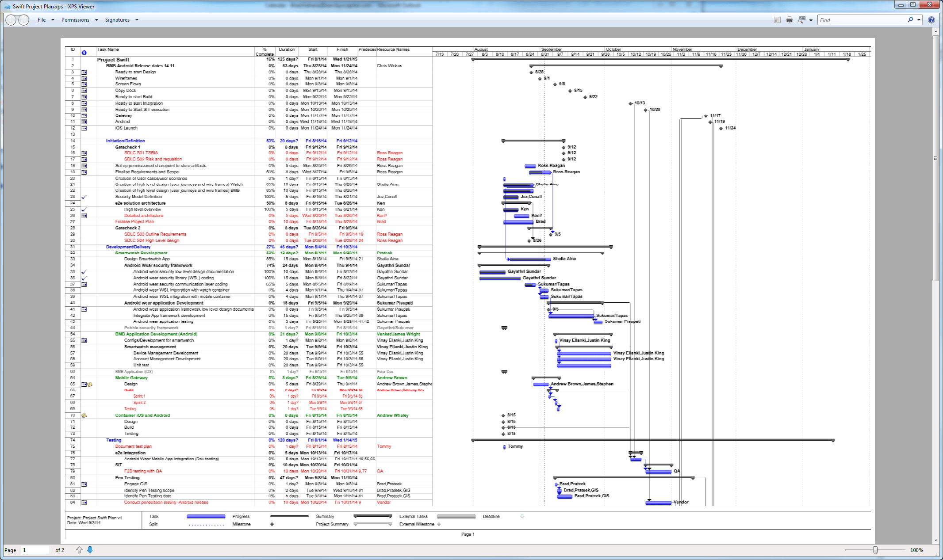Click the yellow note icon on Mobile Gateway Design row
943x560 pixels.
tap(90, 384)
